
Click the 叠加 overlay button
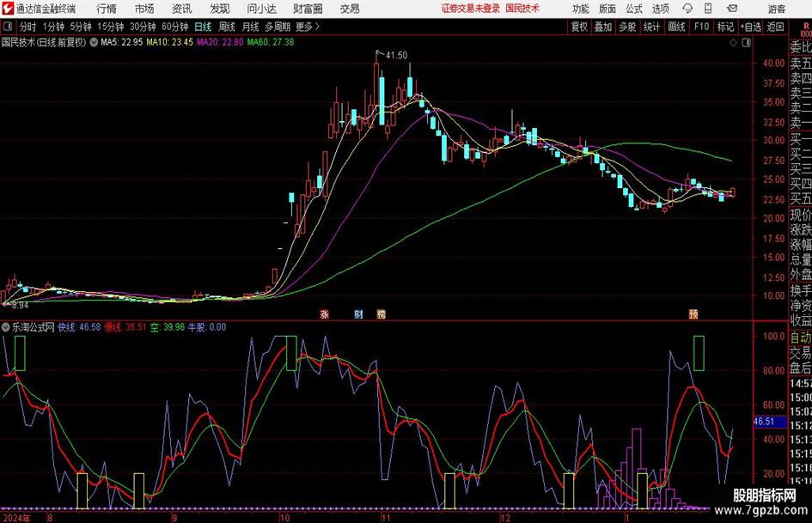(x=603, y=27)
